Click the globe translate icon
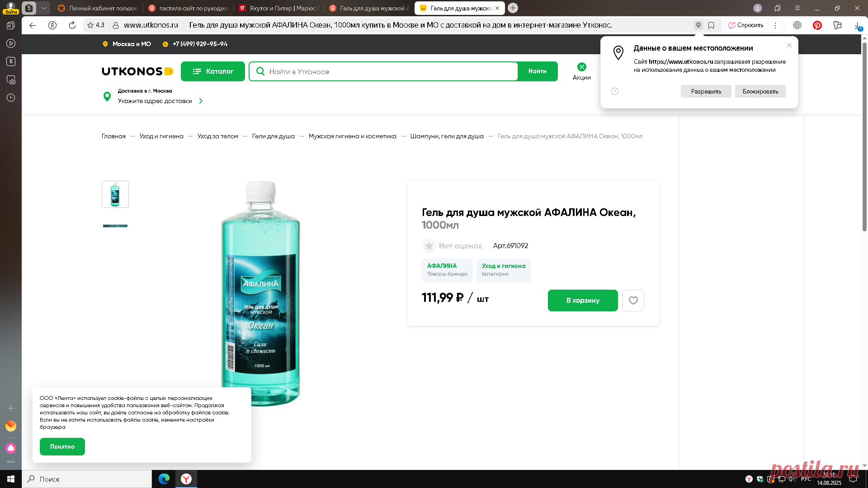The height and width of the screenshot is (488, 868). coord(797,25)
